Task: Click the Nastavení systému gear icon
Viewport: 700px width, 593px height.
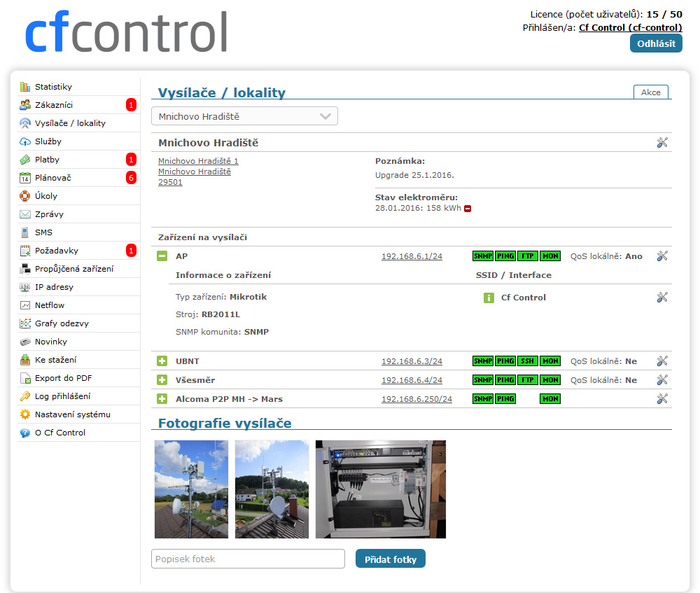Action: [25, 414]
